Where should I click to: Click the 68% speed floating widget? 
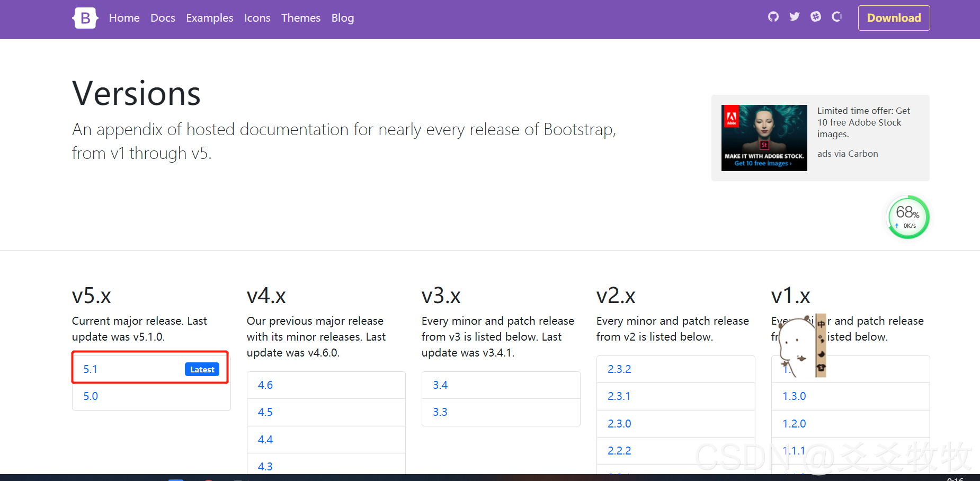[x=908, y=217]
